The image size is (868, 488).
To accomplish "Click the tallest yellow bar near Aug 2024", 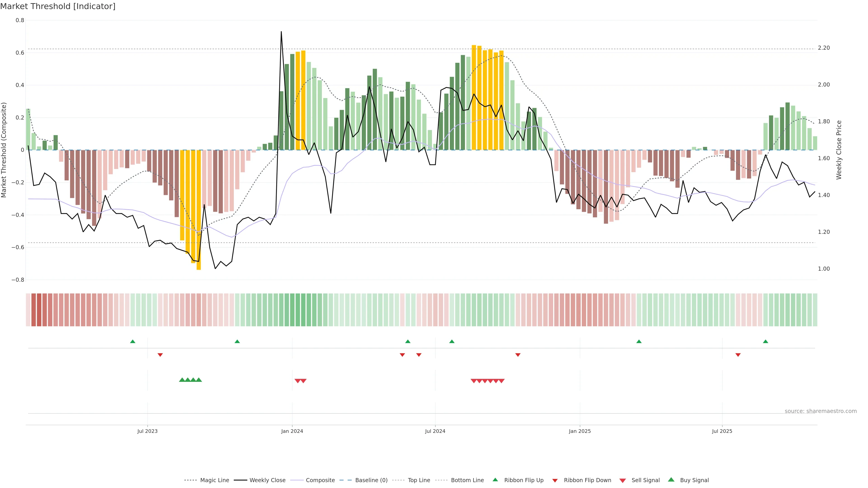I will pyautogui.click(x=474, y=98).
